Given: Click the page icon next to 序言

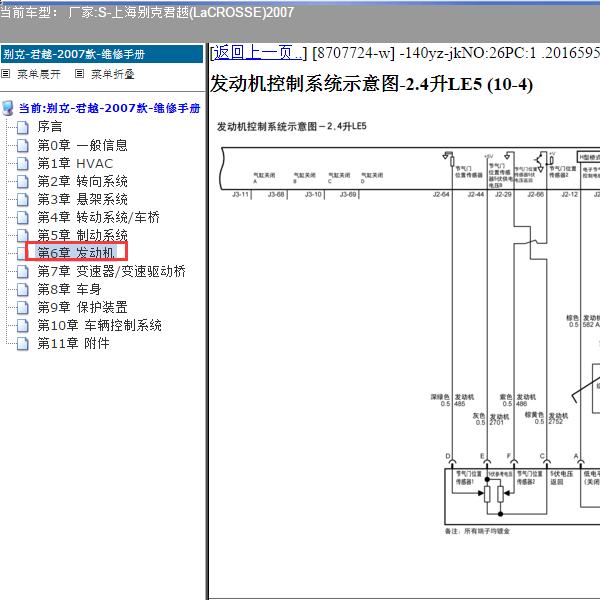Looking at the screenshot, I should (24, 127).
